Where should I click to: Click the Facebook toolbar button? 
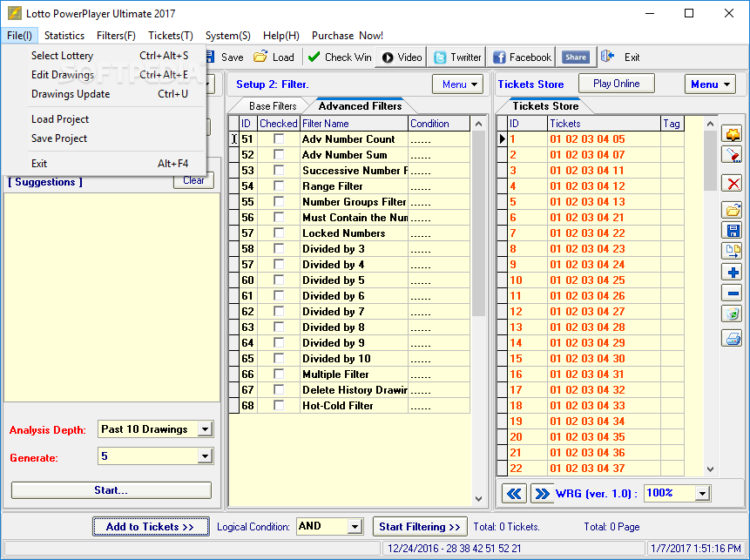[522, 57]
